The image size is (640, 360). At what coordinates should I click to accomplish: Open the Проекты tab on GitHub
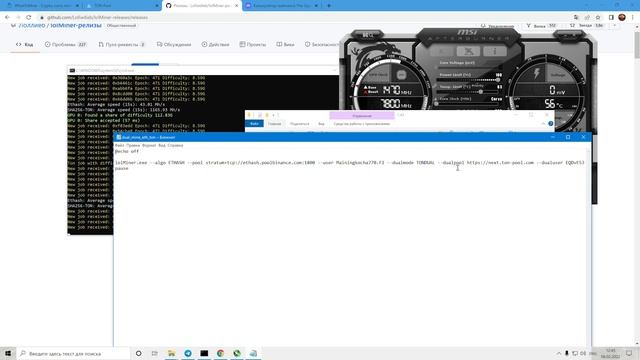tap(253, 44)
